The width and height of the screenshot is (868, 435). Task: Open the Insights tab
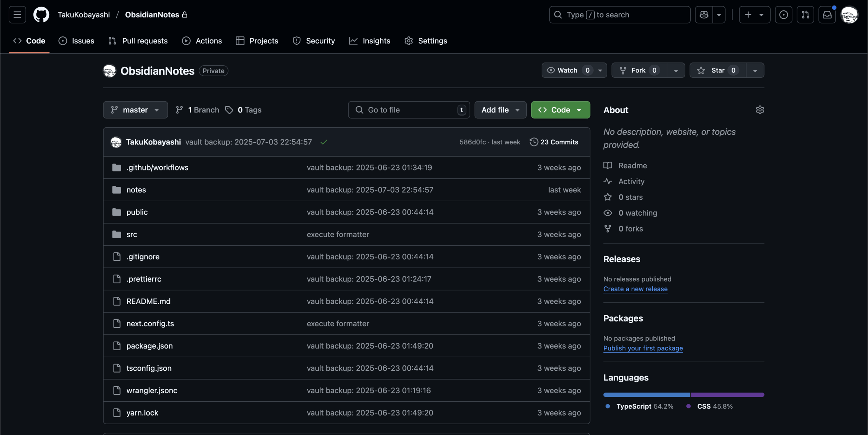coord(369,41)
